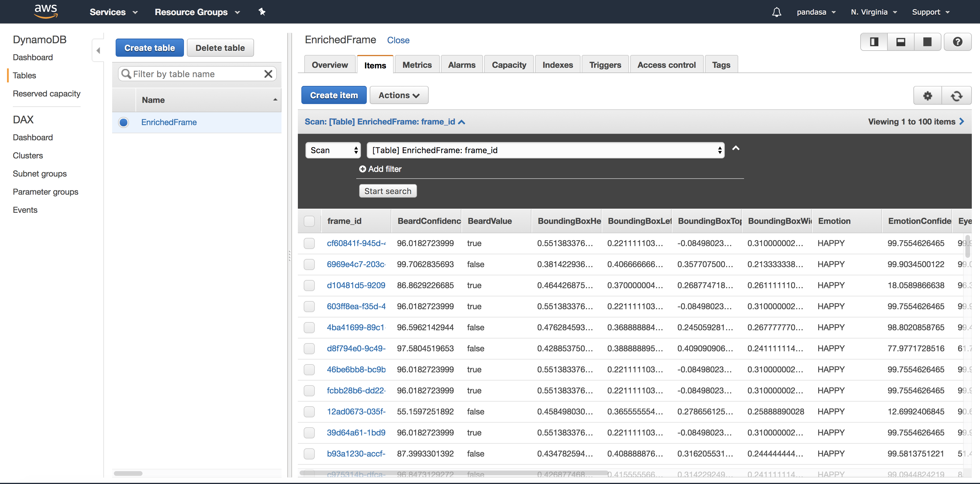
Task: Select the EnrichedFrame table radio button
Action: click(123, 122)
